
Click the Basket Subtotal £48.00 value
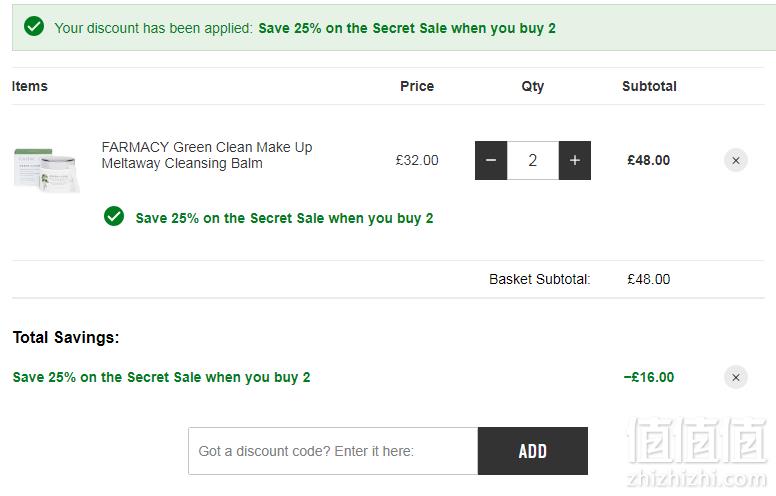pos(648,279)
